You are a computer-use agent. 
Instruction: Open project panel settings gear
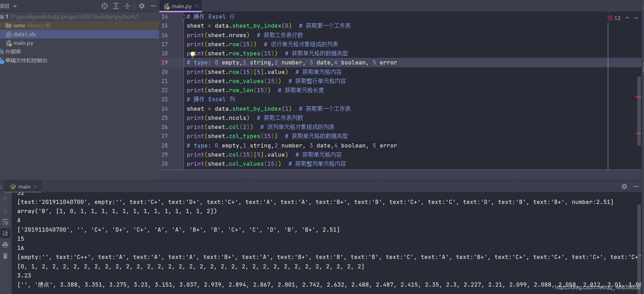coord(141,6)
